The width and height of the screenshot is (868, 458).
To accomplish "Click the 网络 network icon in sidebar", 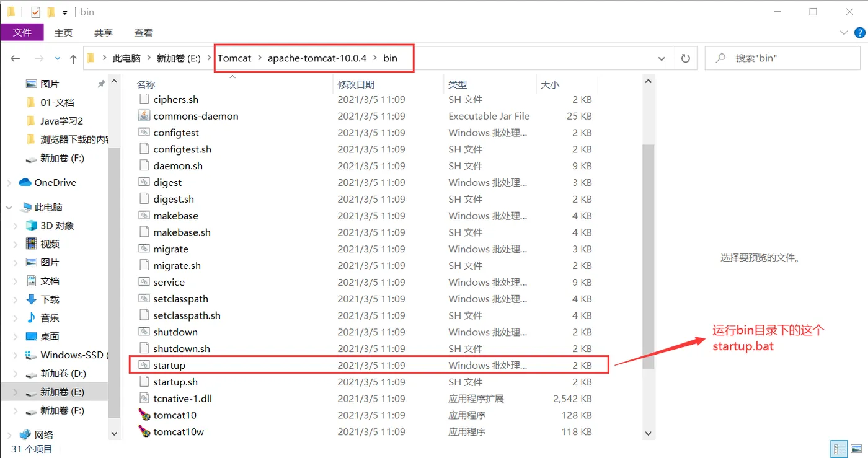I will 25,434.
